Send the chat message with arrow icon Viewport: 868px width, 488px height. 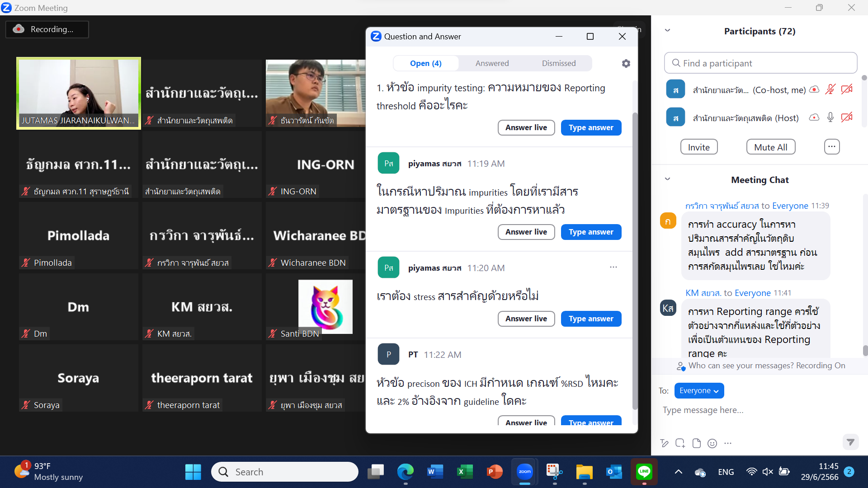tap(850, 442)
